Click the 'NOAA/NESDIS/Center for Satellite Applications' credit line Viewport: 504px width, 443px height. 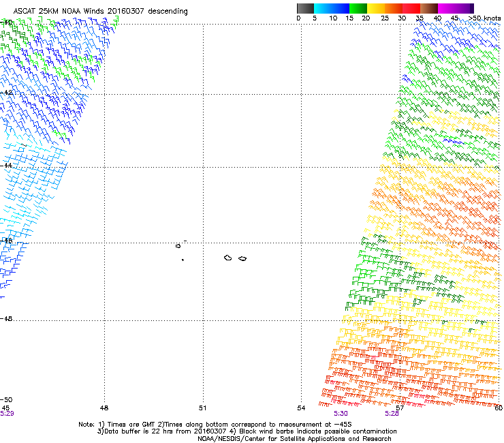[294, 439]
